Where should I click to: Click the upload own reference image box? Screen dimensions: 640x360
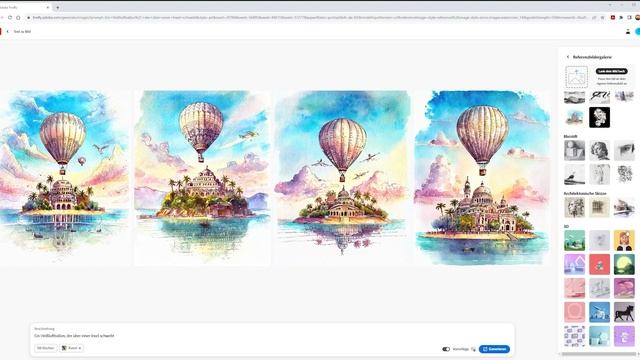(x=576, y=77)
